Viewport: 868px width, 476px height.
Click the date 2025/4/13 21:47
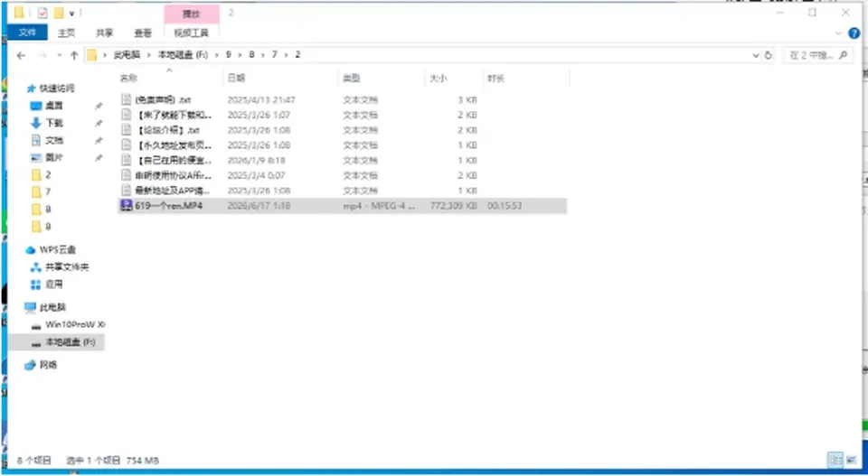click(261, 100)
